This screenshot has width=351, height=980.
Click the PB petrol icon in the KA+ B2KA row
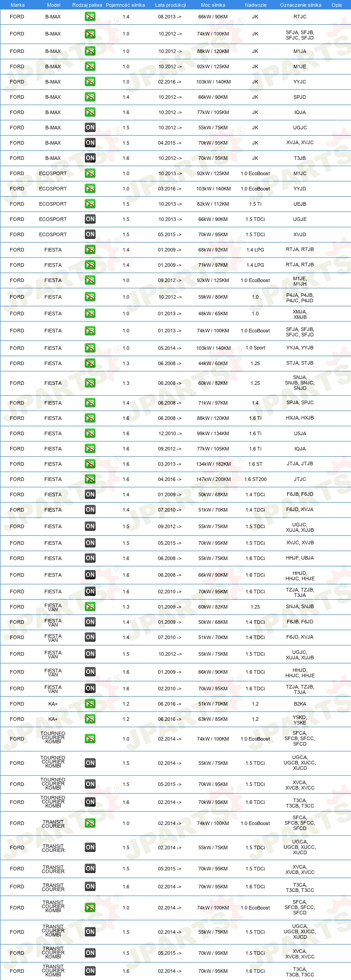coord(90,704)
